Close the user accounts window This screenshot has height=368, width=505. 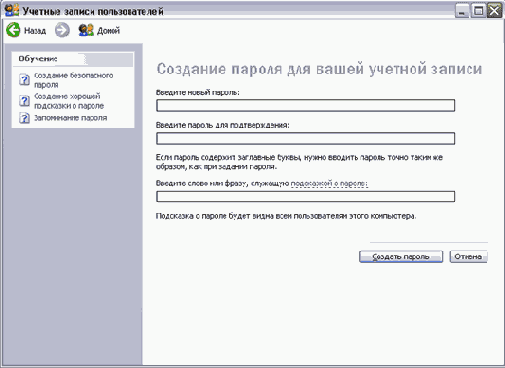(x=494, y=11)
